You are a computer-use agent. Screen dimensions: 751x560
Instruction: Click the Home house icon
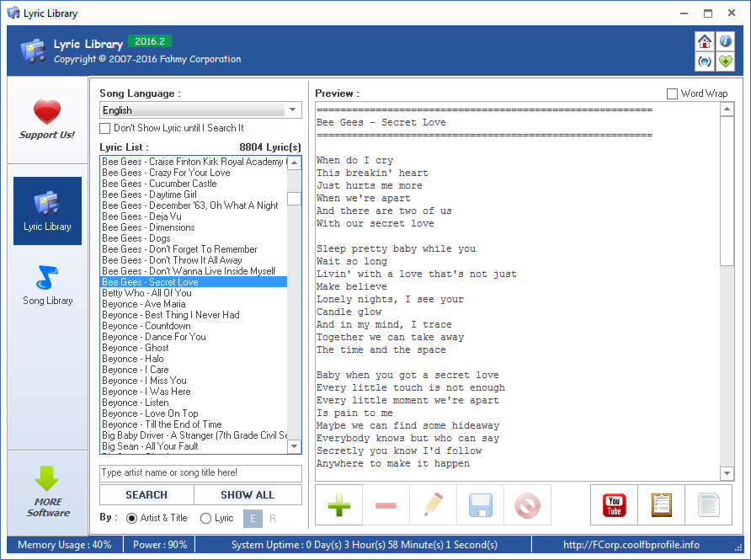click(704, 41)
